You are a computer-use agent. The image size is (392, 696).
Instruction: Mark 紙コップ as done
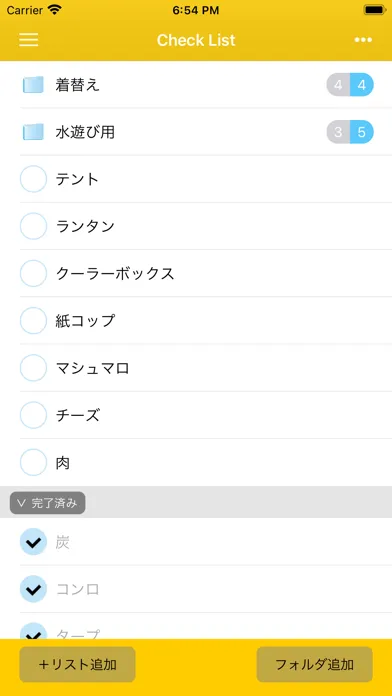coord(33,320)
